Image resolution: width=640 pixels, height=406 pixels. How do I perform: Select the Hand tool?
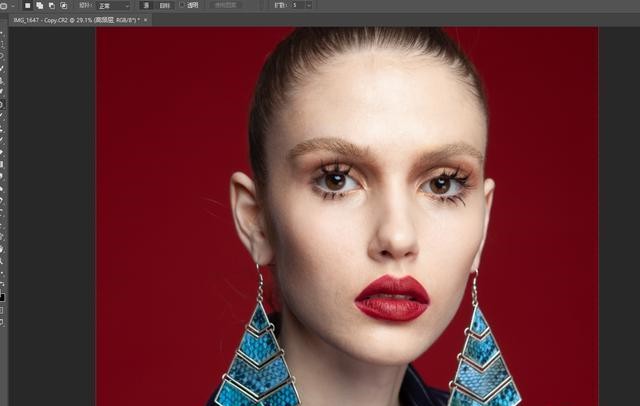(2, 249)
